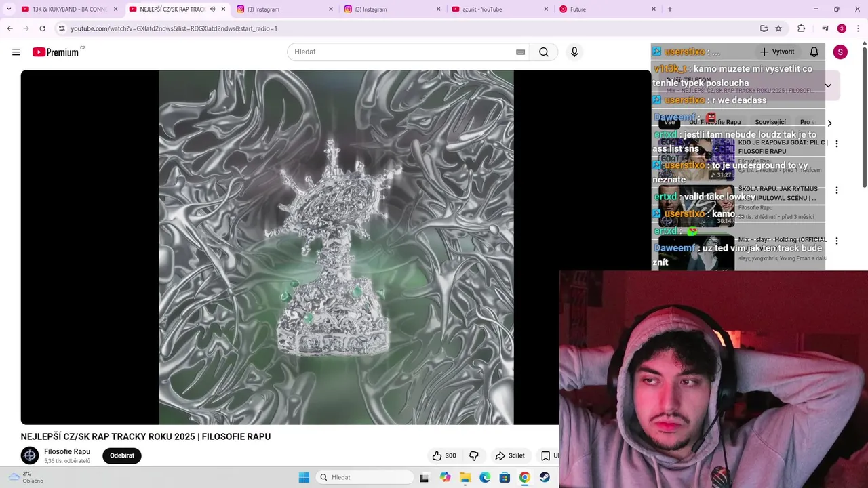The width and height of the screenshot is (868, 488).
Task: Mute the audio on the playing tab
Action: pos(212,9)
